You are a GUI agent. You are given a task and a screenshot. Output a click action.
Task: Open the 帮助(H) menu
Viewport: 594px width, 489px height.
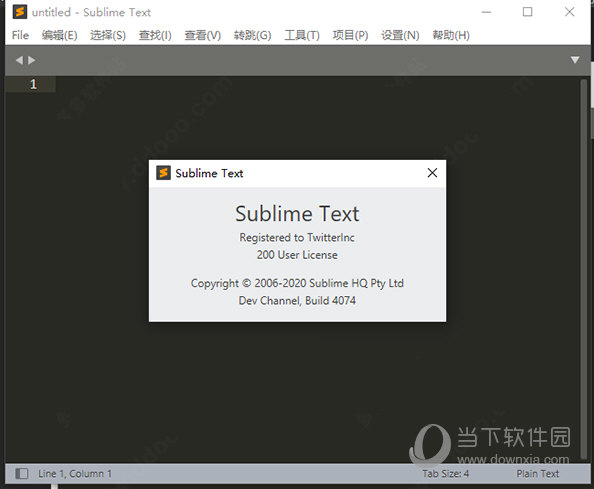[x=451, y=35]
